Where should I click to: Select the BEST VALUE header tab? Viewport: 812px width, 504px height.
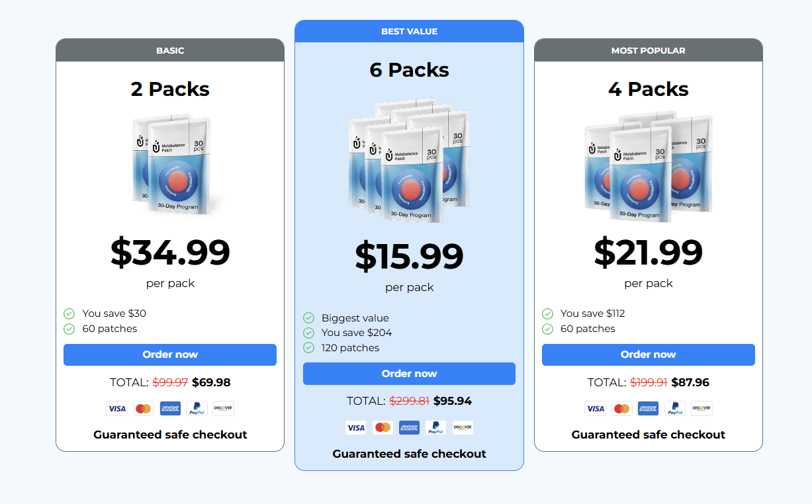409,32
